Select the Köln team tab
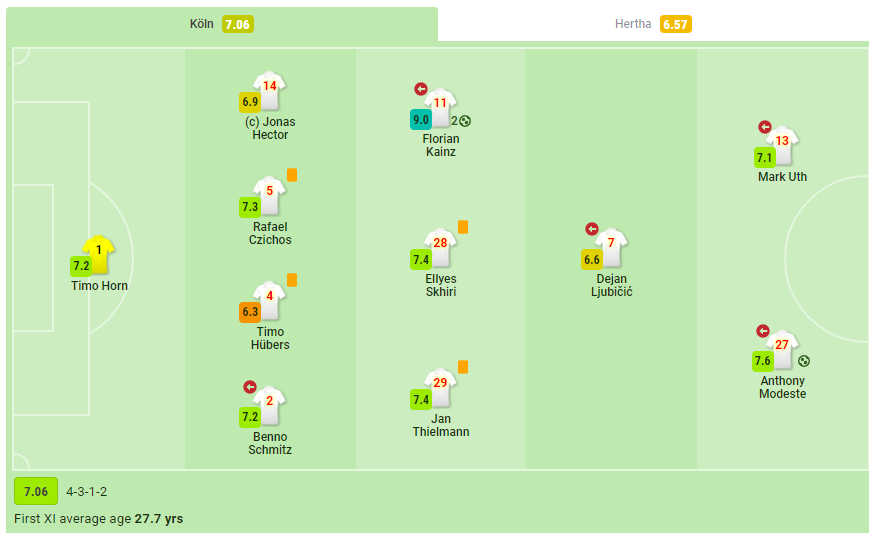 click(222, 24)
